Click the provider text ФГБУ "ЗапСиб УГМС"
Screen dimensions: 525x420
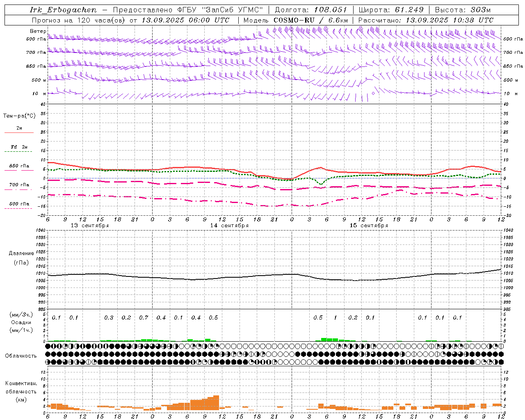coord(220,10)
